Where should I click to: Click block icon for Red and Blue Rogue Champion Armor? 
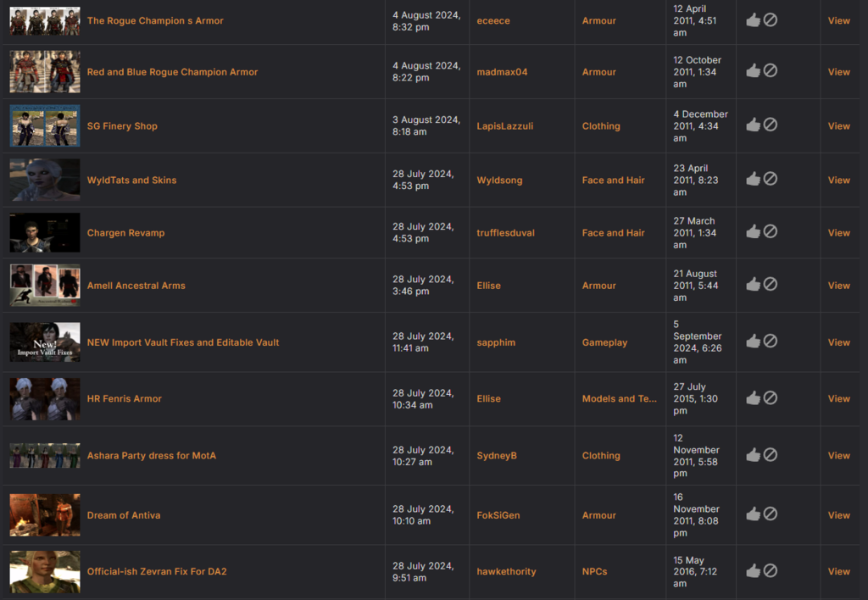pyautogui.click(x=771, y=70)
